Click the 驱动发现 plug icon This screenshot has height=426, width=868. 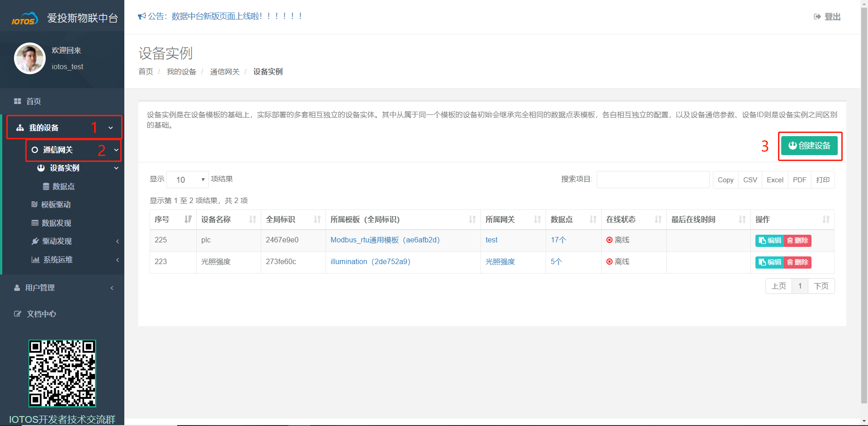point(36,241)
